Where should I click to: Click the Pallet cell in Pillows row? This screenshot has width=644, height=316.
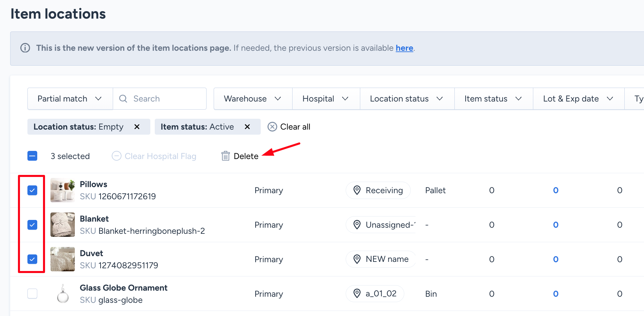[x=435, y=190]
